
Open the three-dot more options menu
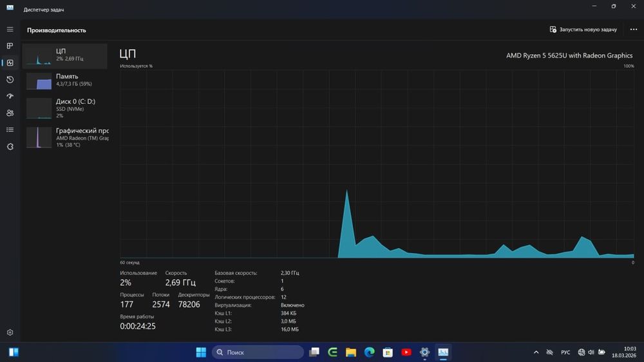click(x=633, y=30)
